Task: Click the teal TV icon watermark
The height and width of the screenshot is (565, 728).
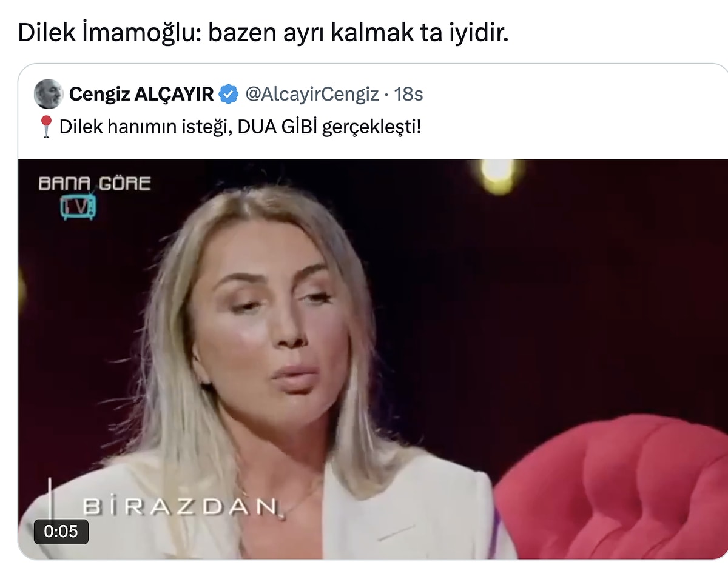Action: pyautogui.click(x=78, y=206)
